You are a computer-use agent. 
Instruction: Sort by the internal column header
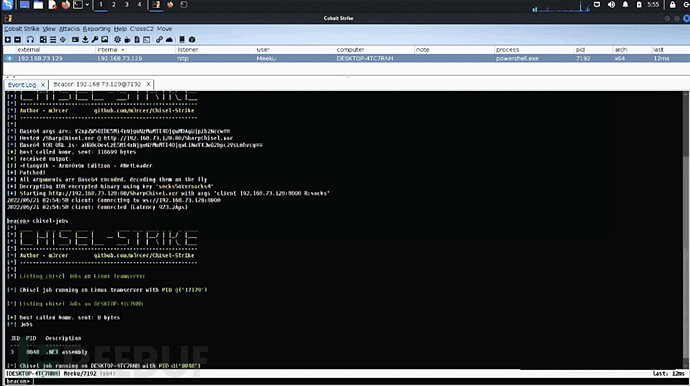click(x=135, y=50)
